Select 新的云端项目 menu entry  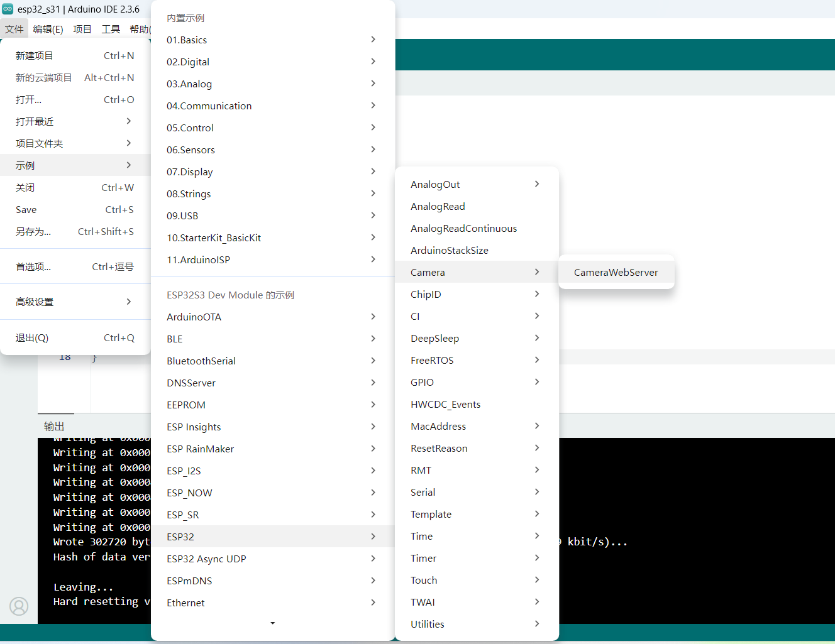pos(75,77)
